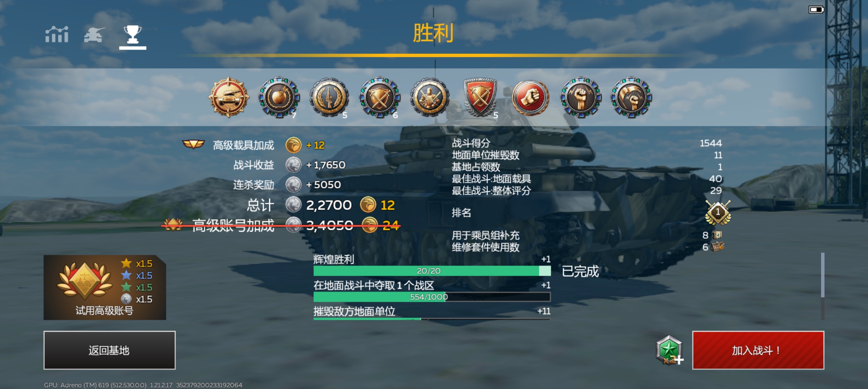This screenshot has height=389, width=868.
Task: Click 返回基地 button
Action: (x=109, y=350)
